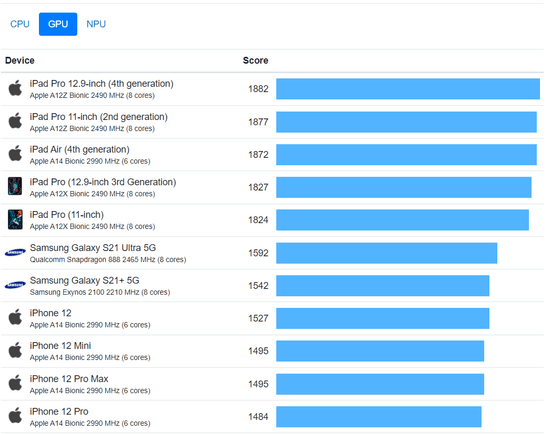Open the iPad Pro 11-inch (2nd generation) link
This screenshot has height=434, width=560.
99,117
